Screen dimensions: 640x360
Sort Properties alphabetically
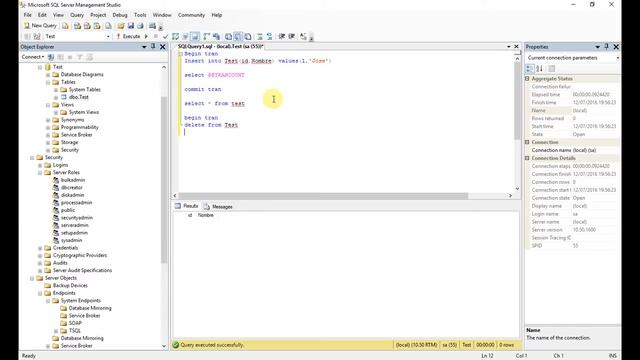[x=539, y=69]
